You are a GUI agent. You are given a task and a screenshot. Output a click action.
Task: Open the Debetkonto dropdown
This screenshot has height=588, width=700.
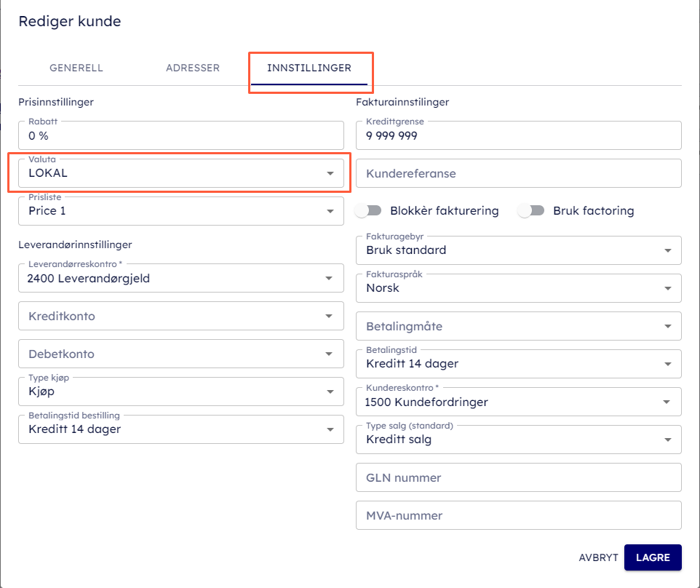[x=180, y=354]
